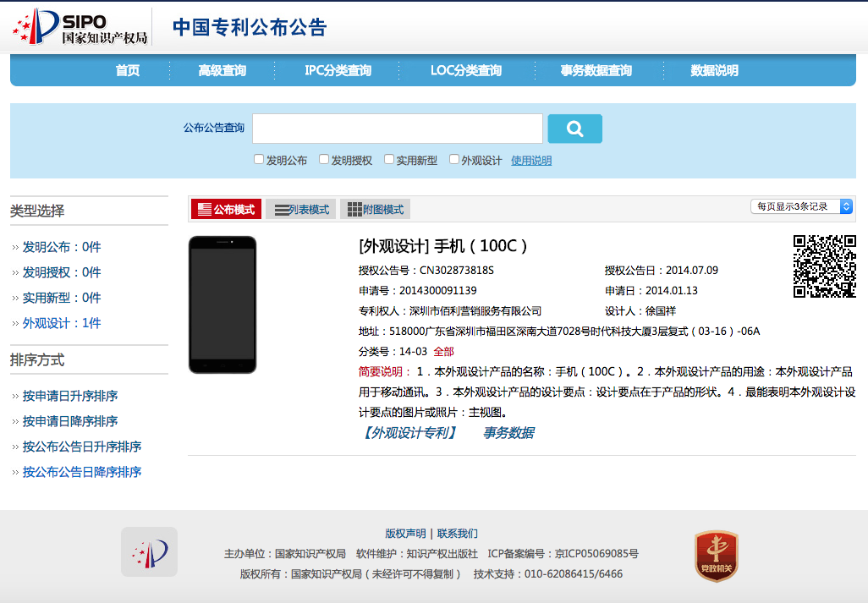Click the footer SIPO emblem icon

pos(149,551)
